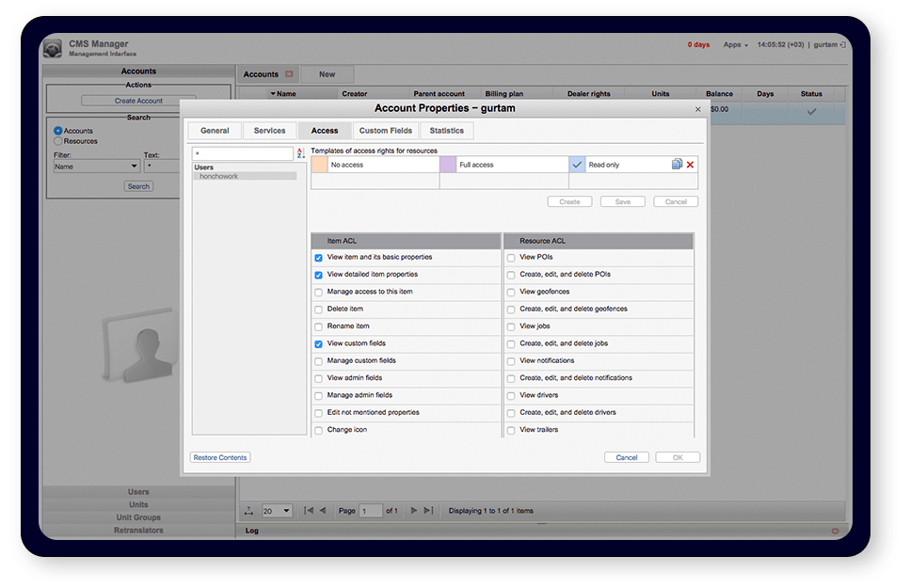910x588 pixels.
Task: Switch to the General tab
Action: [x=215, y=131]
